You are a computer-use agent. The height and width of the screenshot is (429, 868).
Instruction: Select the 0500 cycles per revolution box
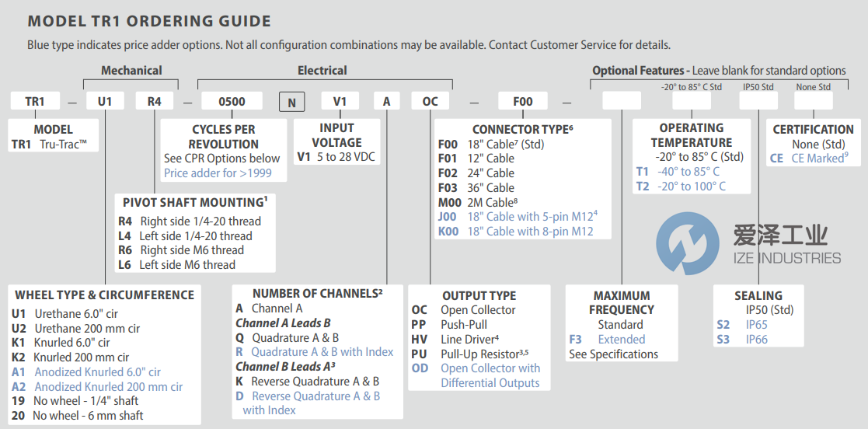tap(232, 101)
